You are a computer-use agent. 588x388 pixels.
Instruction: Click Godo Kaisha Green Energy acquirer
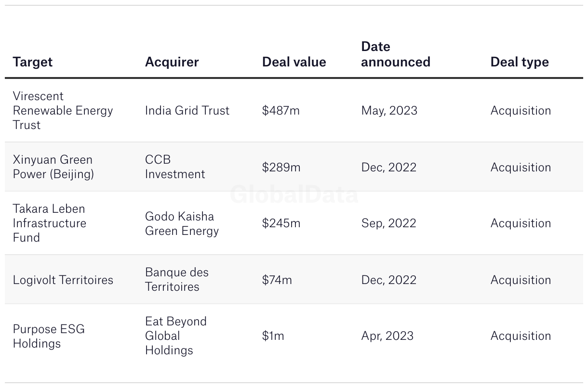182,223
